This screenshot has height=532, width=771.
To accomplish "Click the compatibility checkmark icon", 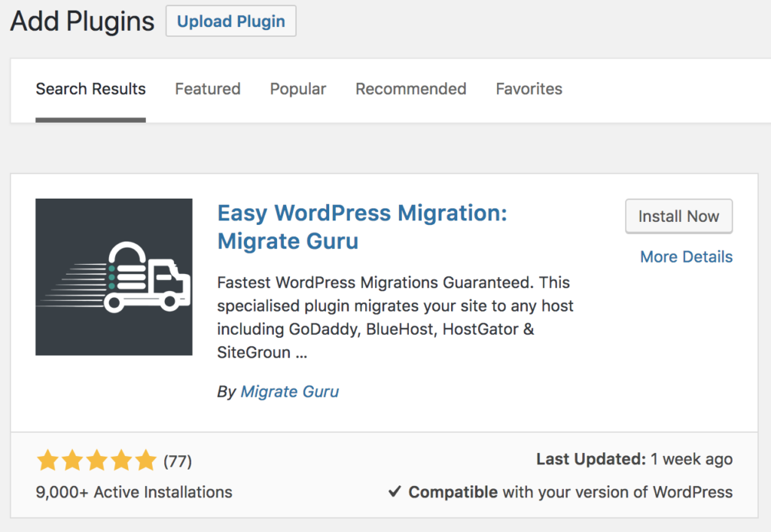I will tap(394, 492).
